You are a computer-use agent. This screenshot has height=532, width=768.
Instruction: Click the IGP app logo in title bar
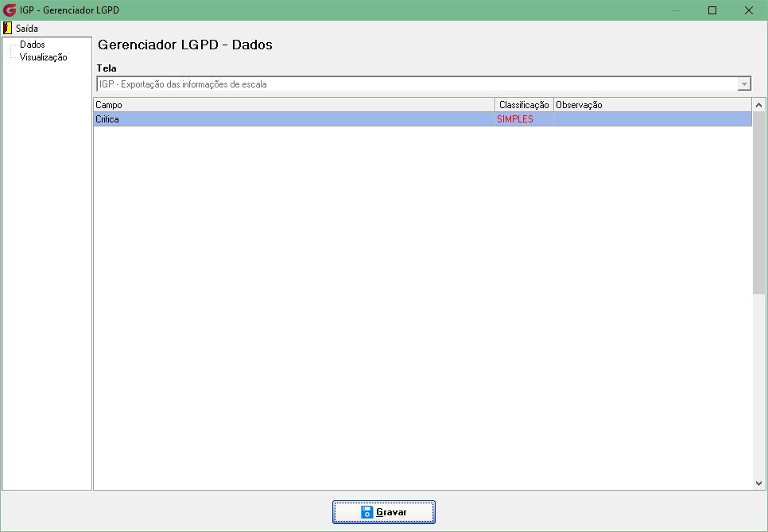(10, 10)
